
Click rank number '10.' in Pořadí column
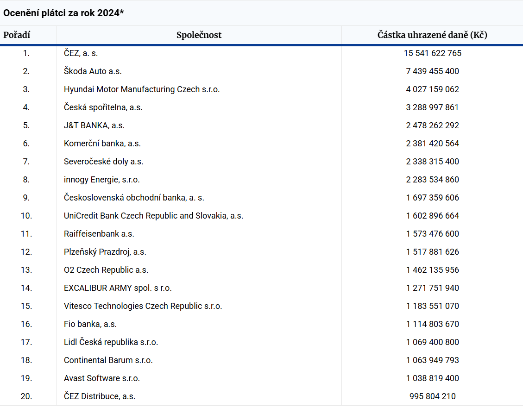pos(26,216)
